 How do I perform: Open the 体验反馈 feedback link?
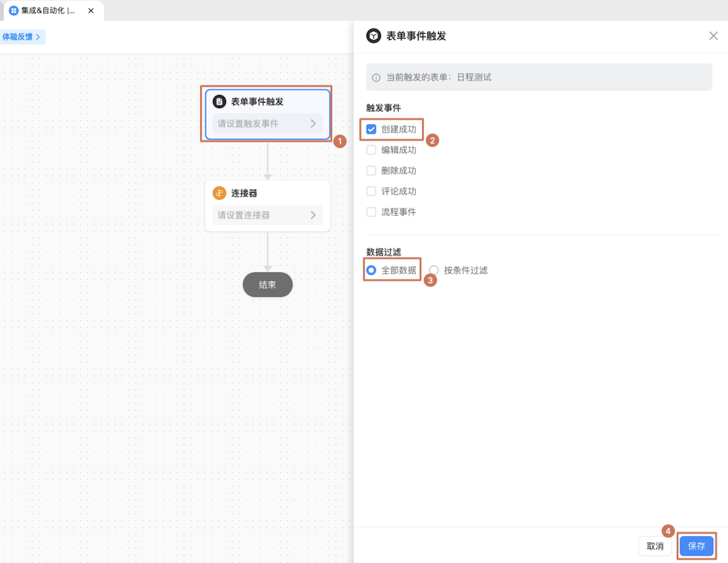(x=22, y=36)
